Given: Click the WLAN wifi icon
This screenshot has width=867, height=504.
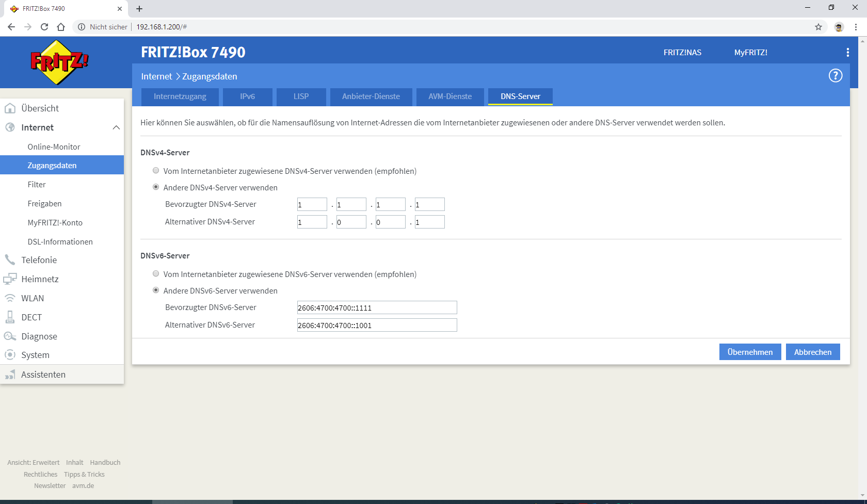Looking at the screenshot, I should 10,298.
